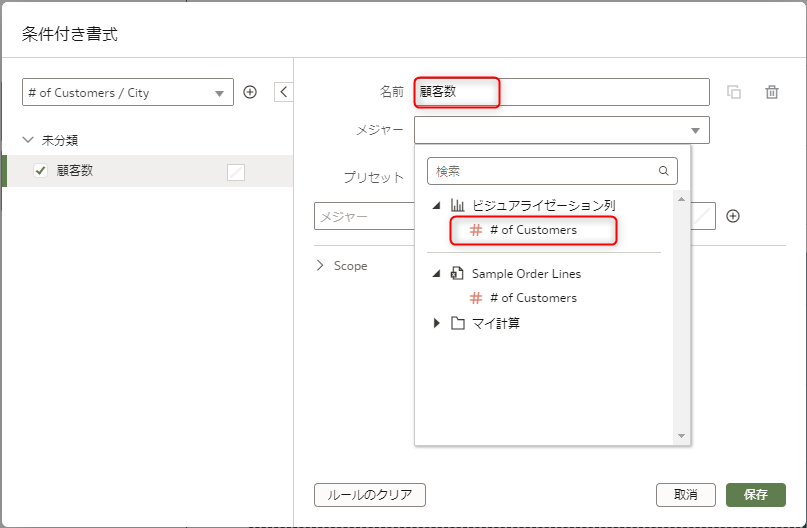
Task: Click the マイ計算 folder icon
Action: point(458,323)
